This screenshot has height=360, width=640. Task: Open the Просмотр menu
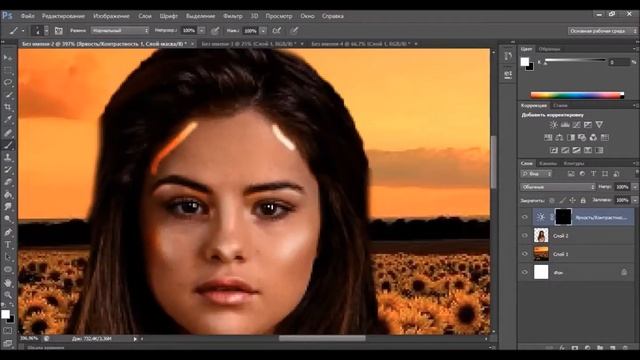coord(279,16)
